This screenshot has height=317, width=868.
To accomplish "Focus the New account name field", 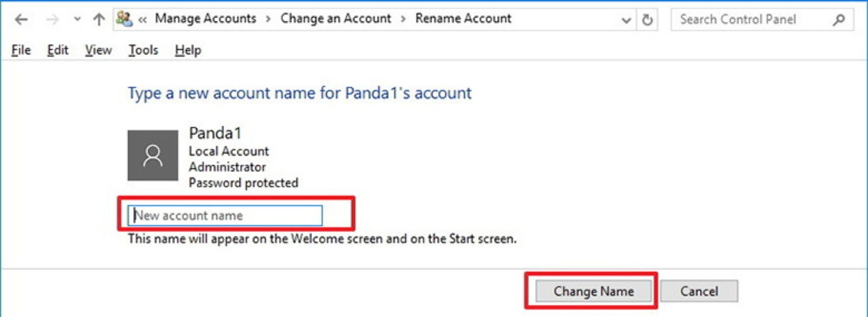I will pyautogui.click(x=225, y=215).
